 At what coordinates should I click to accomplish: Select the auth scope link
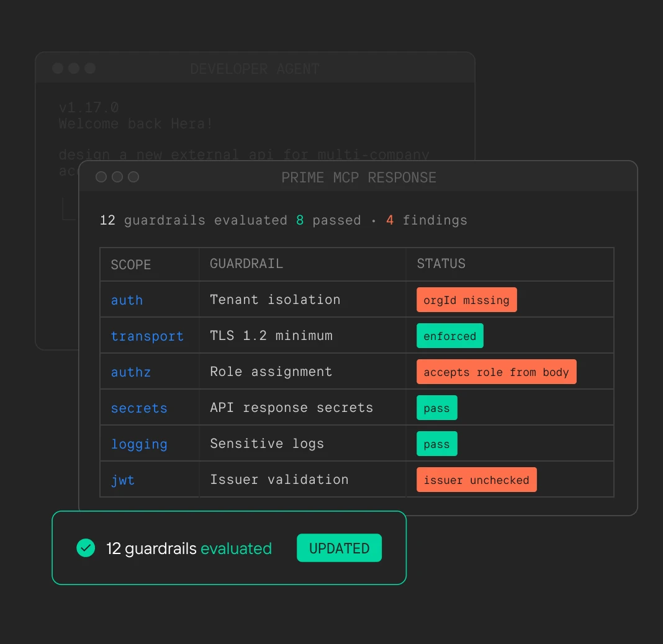(127, 300)
